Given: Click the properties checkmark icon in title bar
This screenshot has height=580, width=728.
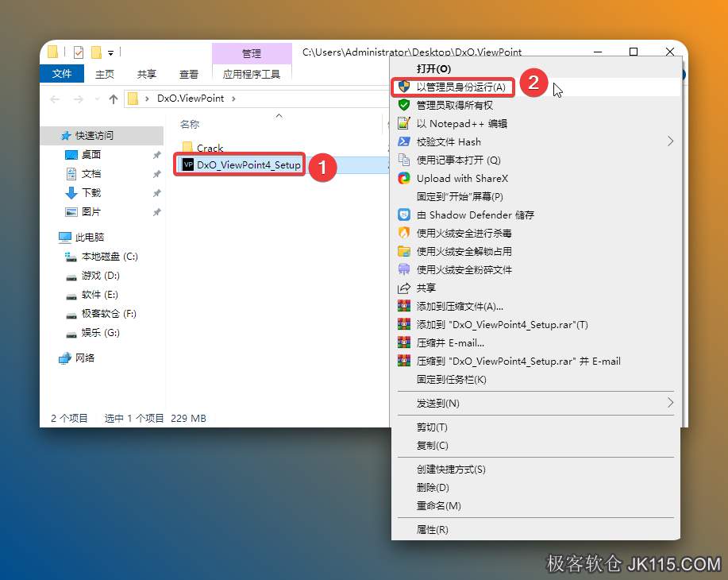Looking at the screenshot, I should coord(79,52).
